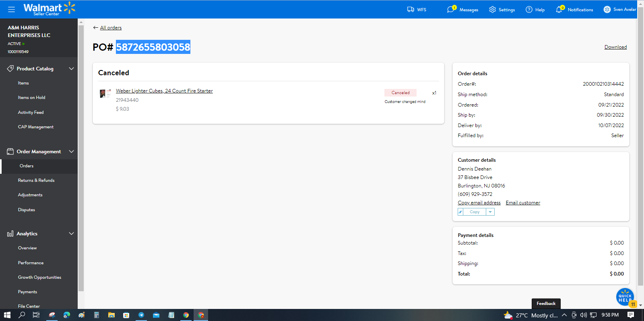644x321 pixels.
Task: Go to Items in Product Catalog
Action: click(x=23, y=83)
